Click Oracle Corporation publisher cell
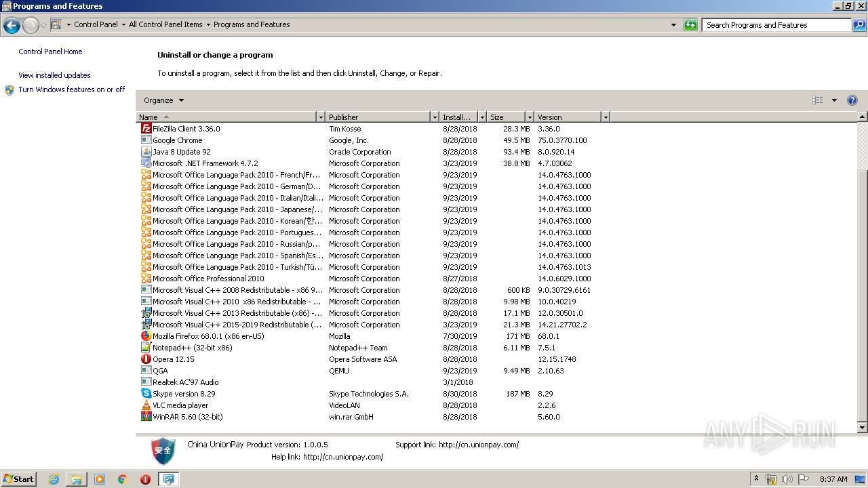This screenshot has height=488, width=868. 360,152
